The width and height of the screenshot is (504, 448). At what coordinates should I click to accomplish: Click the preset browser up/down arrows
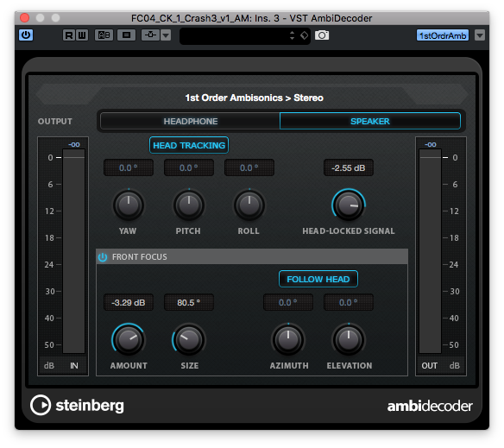[292, 35]
